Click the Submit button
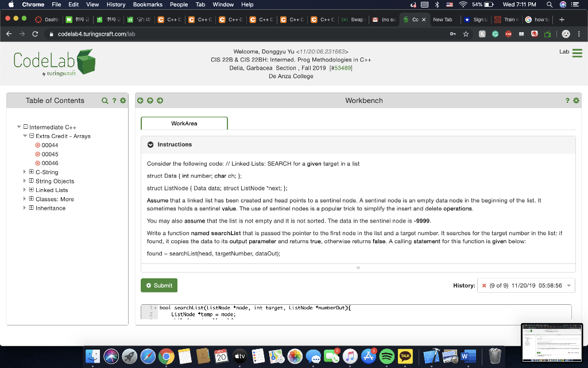 [x=158, y=285]
